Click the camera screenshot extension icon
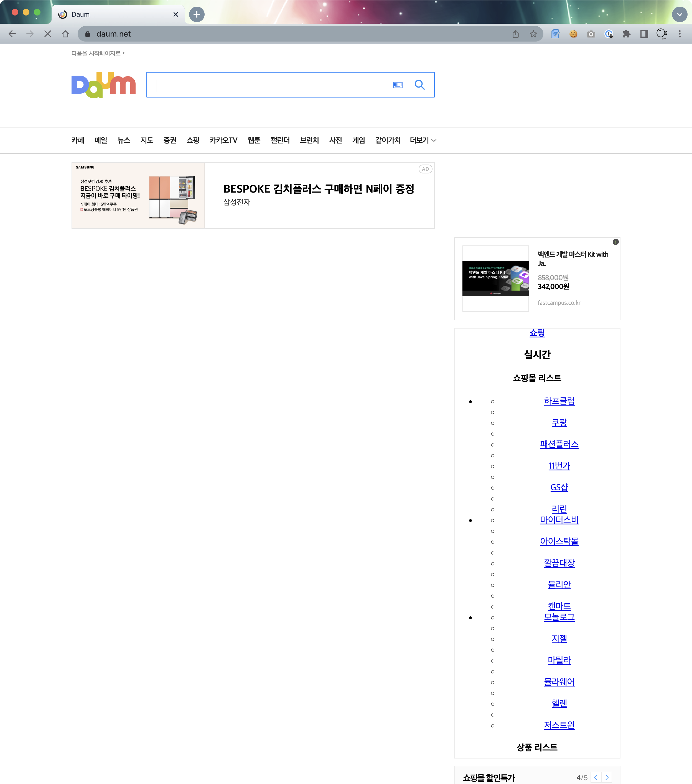 (591, 34)
